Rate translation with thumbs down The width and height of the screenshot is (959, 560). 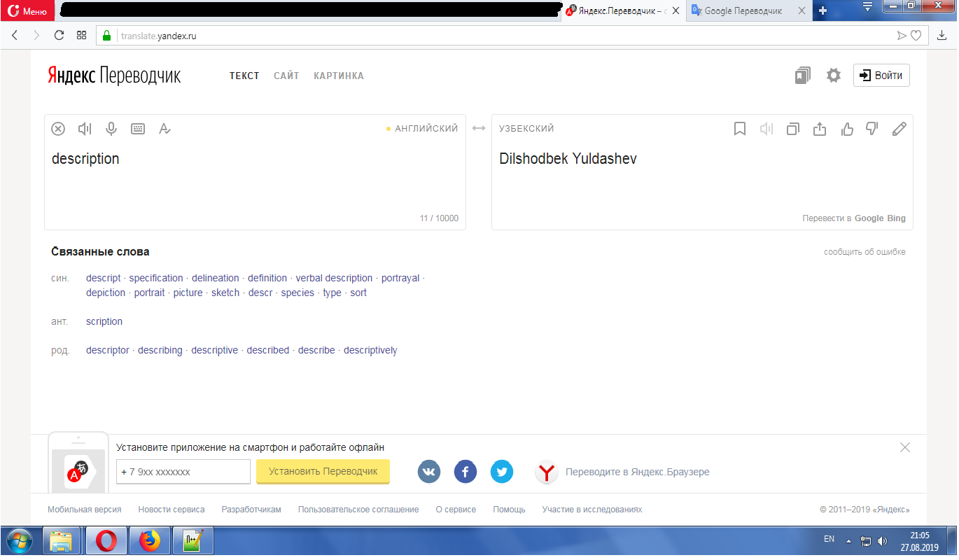[872, 129]
